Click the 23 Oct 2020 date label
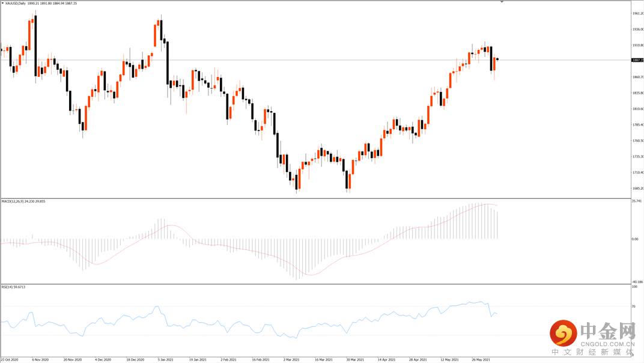Screen dimensions: 644x363 [x=10, y=359]
